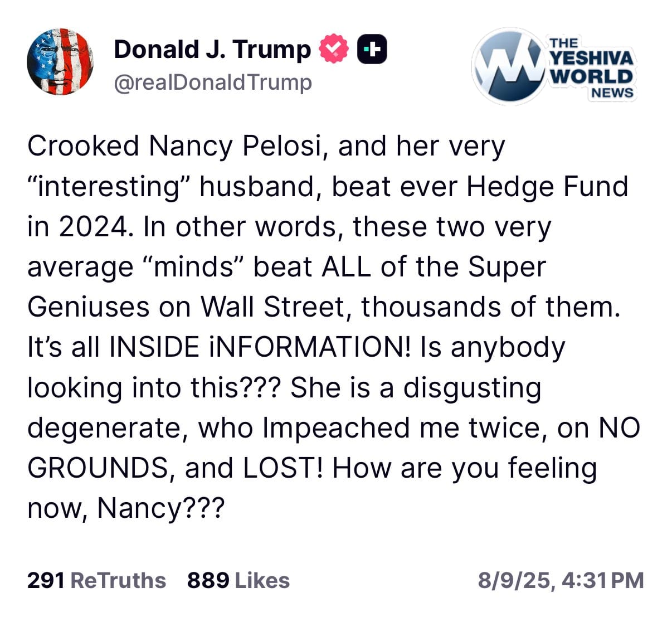Click the 8/9/25, 4:31 PM timestamp

pyautogui.click(x=561, y=580)
